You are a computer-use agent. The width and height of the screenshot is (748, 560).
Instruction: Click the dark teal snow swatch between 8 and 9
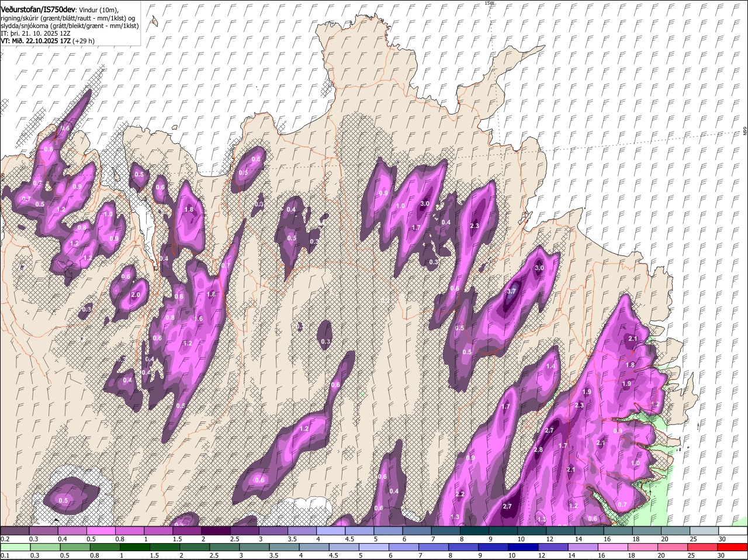475,531
